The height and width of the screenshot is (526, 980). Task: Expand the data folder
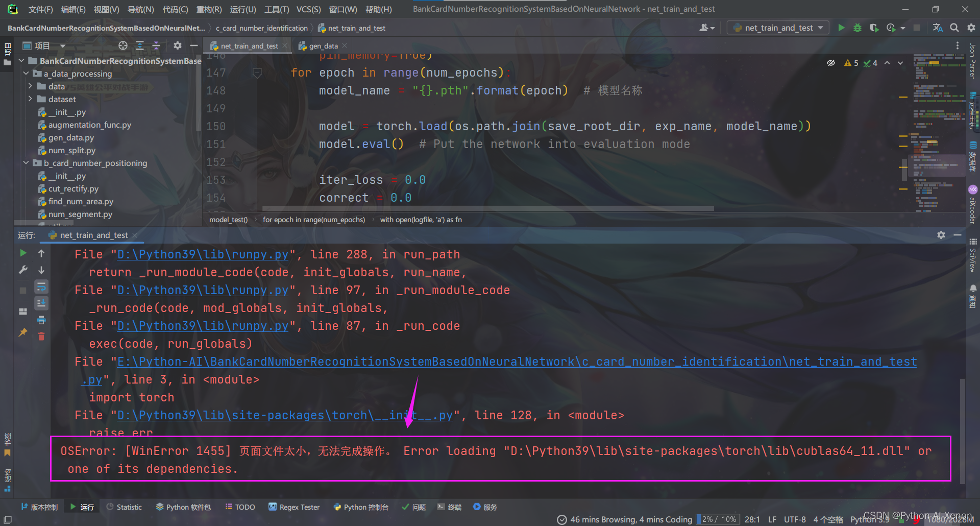coord(30,86)
